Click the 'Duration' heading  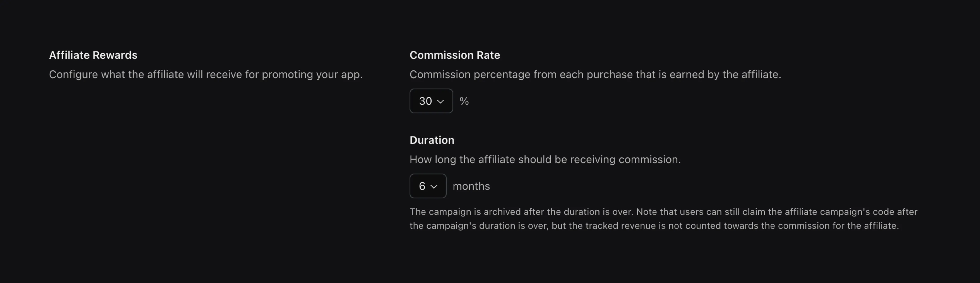coord(431,140)
